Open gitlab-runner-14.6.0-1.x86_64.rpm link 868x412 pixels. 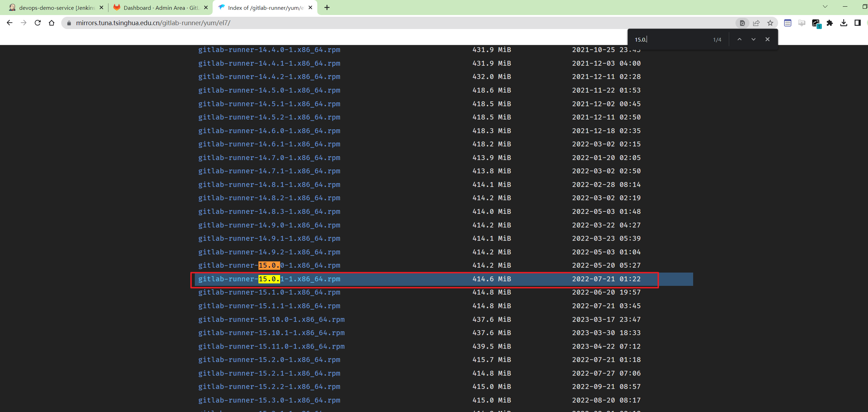269,131
